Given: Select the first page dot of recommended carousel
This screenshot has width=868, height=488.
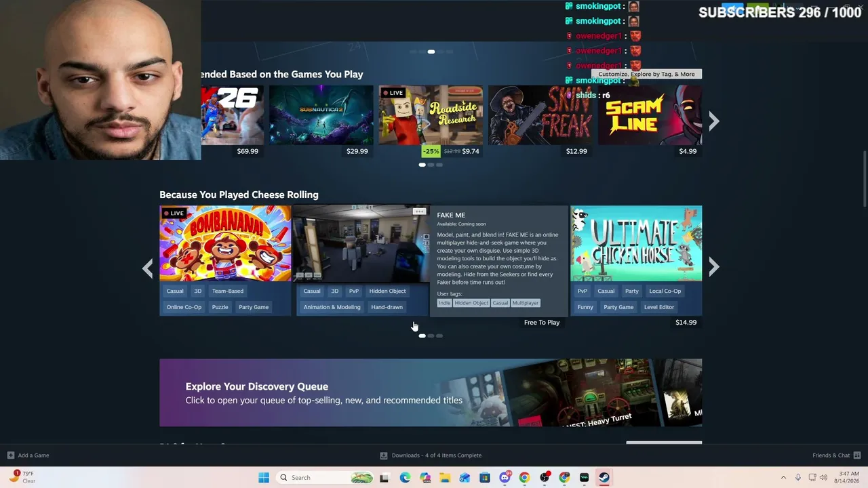Looking at the screenshot, I should pos(422,165).
